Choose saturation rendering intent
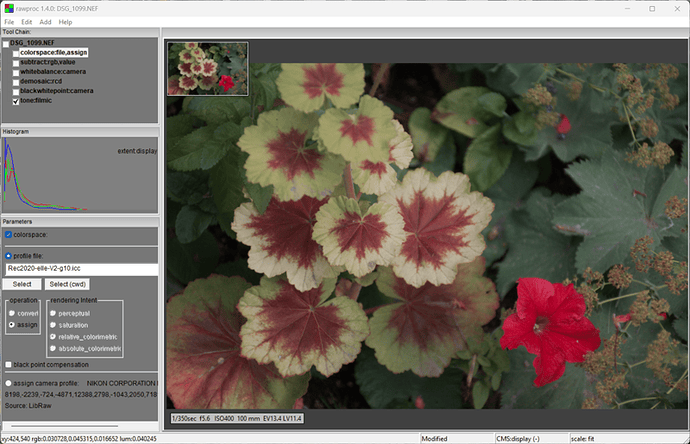 click(x=53, y=325)
